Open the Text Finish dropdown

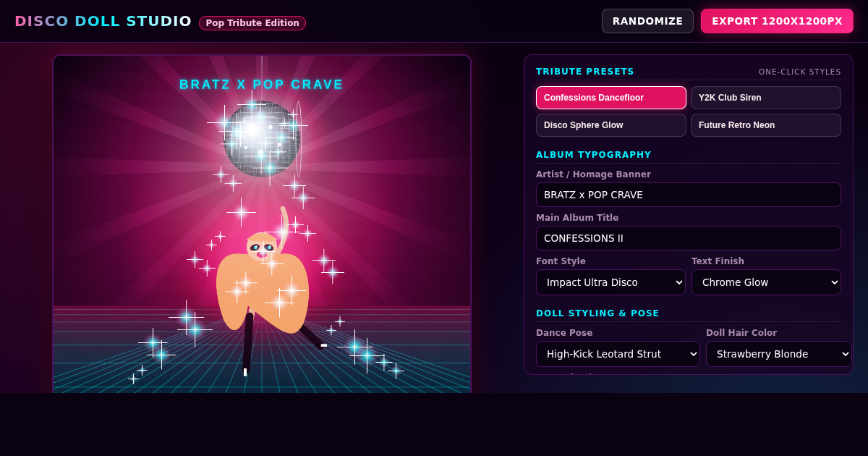click(x=766, y=282)
